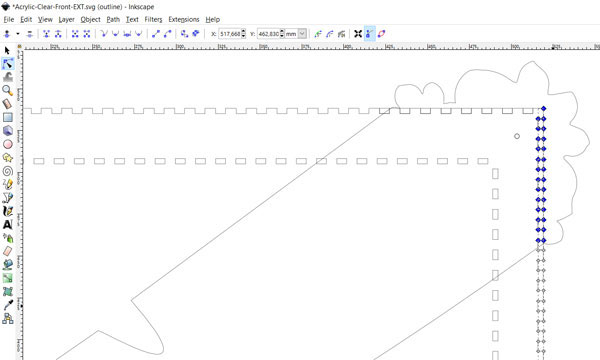This screenshot has width=600, height=360.
Task: Convert stroke to path
Action: point(196,34)
